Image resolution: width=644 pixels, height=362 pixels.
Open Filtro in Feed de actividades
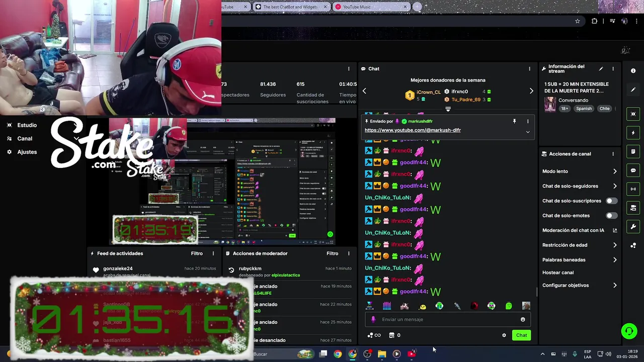pyautogui.click(x=197, y=253)
